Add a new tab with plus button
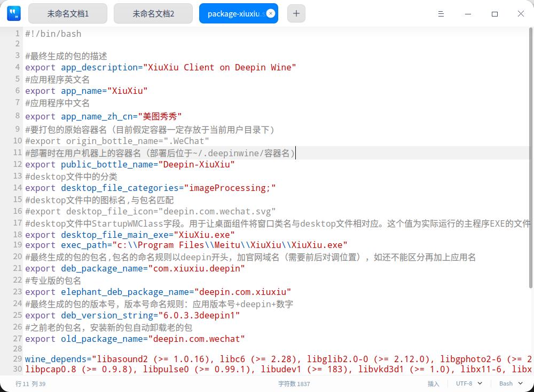This screenshot has height=392, width=534. [x=296, y=14]
